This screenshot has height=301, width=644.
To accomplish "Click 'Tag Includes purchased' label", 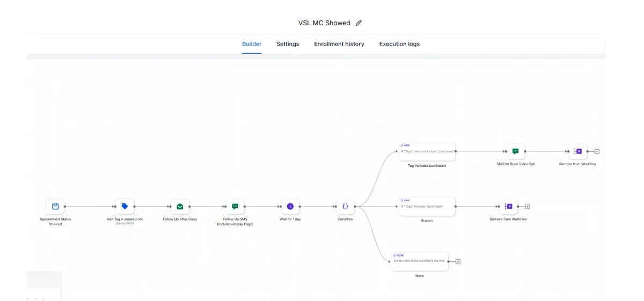I will tap(427, 166).
